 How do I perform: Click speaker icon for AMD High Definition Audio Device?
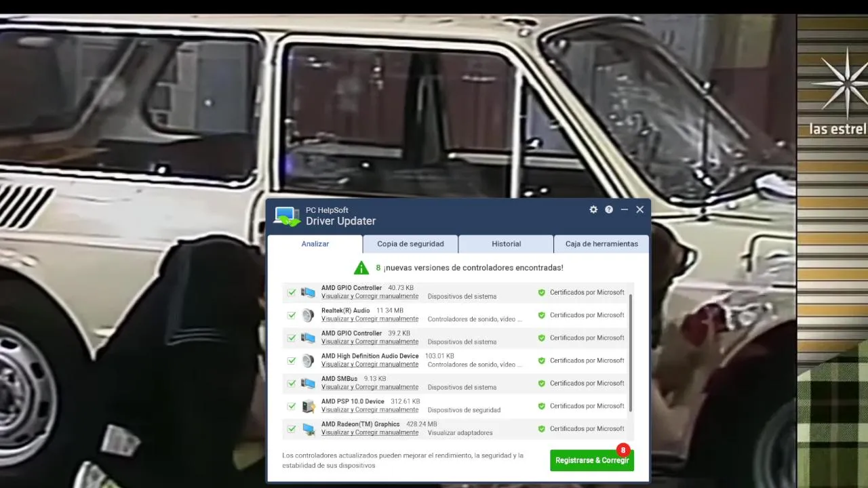pyautogui.click(x=309, y=361)
